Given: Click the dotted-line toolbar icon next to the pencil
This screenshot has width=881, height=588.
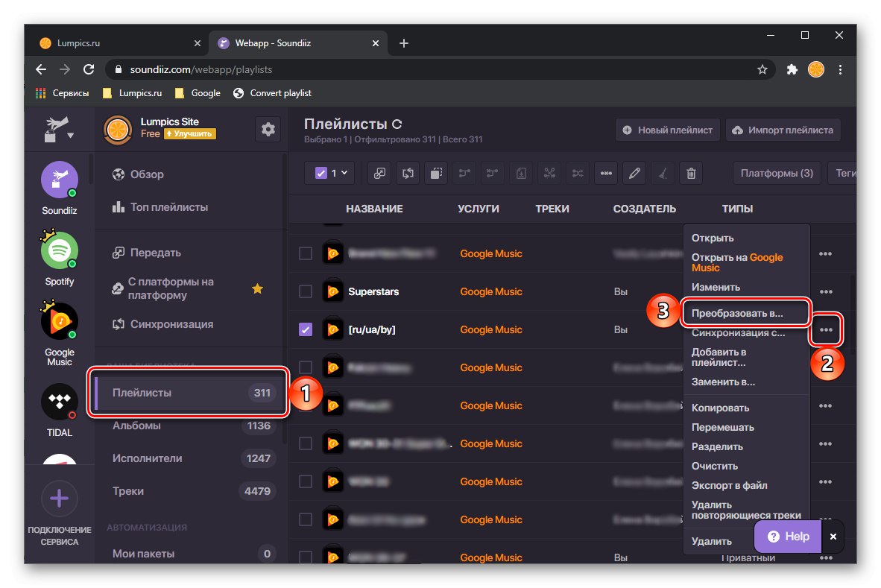Looking at the screenshot, I should pyautogui.click(x=606, y=174).
